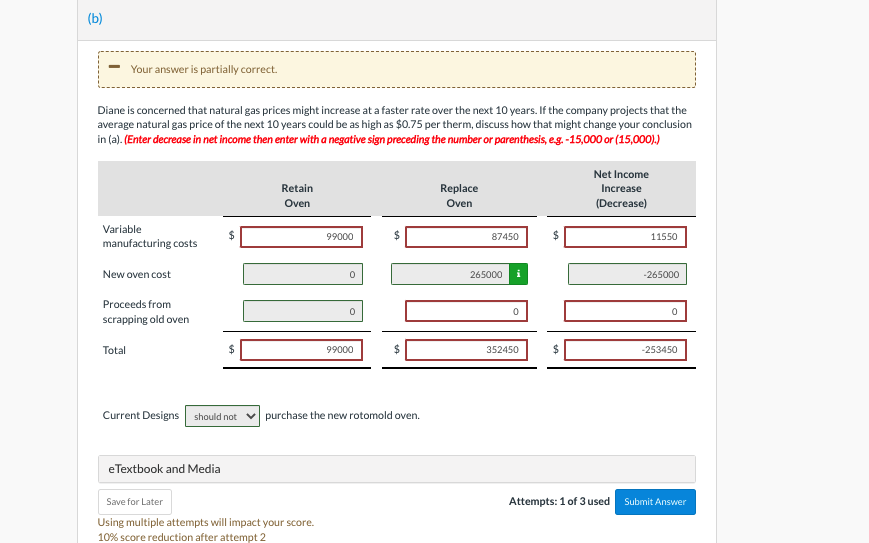Edit Retain Oven total field 99000
Screen dimensions: 869x543
(x=301, y=350)
